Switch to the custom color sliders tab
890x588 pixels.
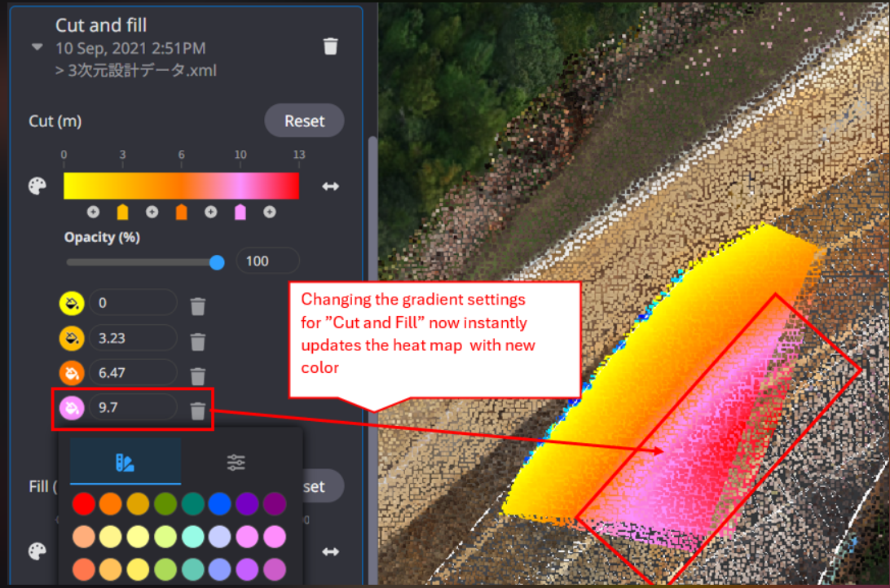pos(236,463)
